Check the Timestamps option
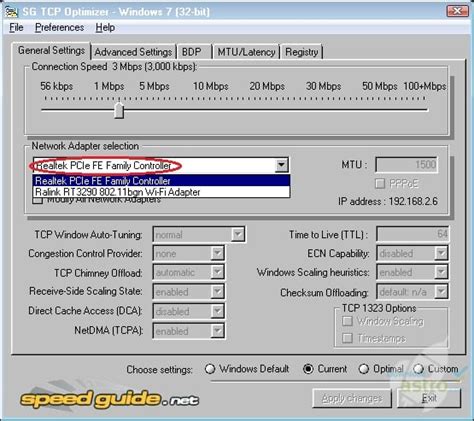Image resolution: width=474 pixels, height=421 pixels. (347, 338)
